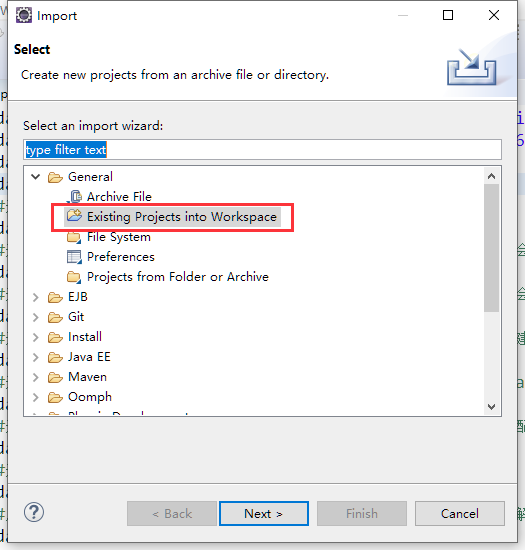This screenshot has height=550, width=525.
Task: Click the wizard list scrollbar thumb
Action: 491,248
